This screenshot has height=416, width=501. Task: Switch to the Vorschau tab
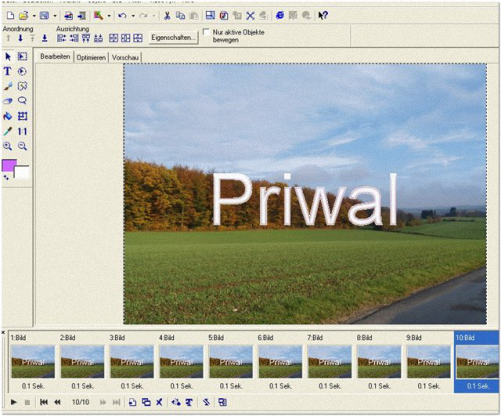point(125,58)
